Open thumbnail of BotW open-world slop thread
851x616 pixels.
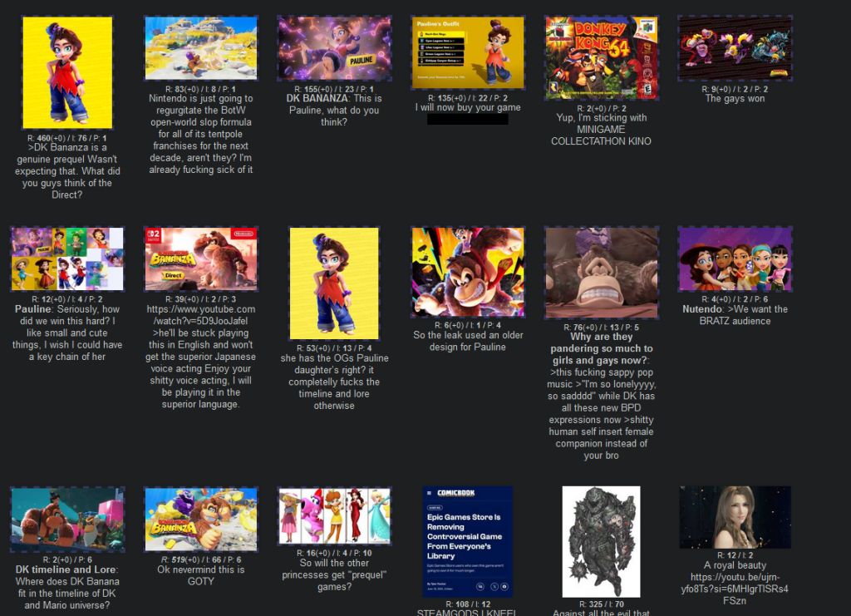[201, 48]
